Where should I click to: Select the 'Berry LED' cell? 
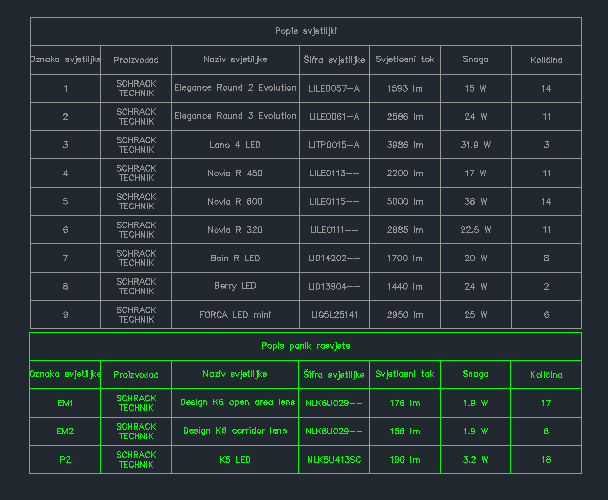pyautogui.click(x=235, y=286)
